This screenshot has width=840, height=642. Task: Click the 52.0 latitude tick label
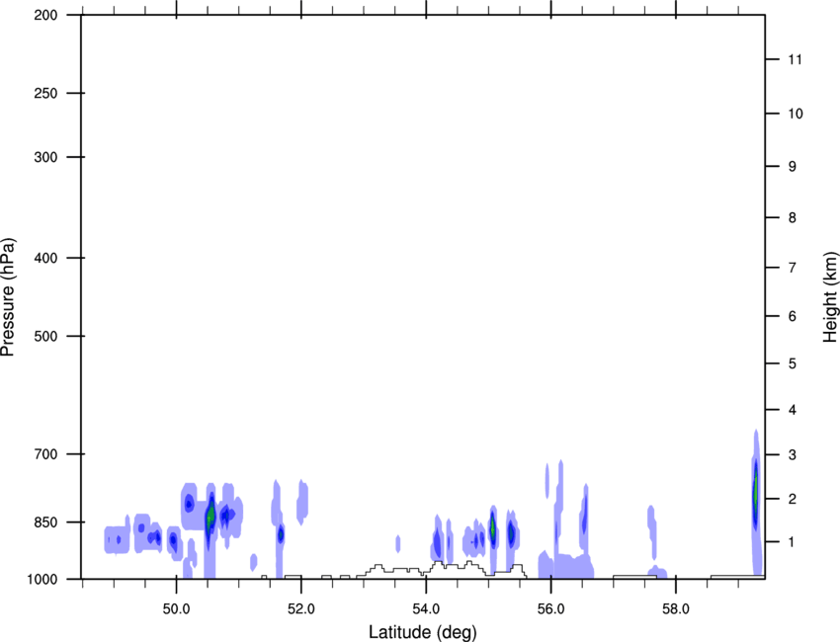pos(301,609)
